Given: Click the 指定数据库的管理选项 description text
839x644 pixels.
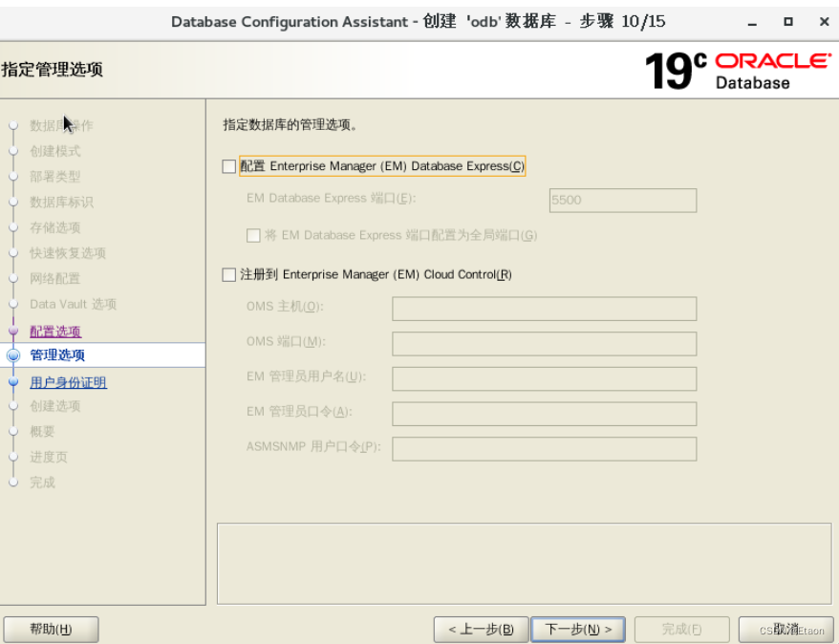Looking at the screenshot, I should (x=290, y=125).
